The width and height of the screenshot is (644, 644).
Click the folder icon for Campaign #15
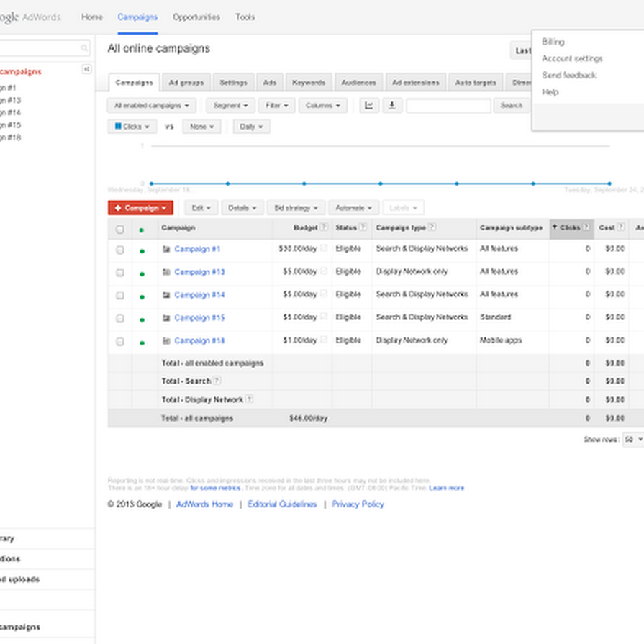pyautogui.click(x=166, y=318)
